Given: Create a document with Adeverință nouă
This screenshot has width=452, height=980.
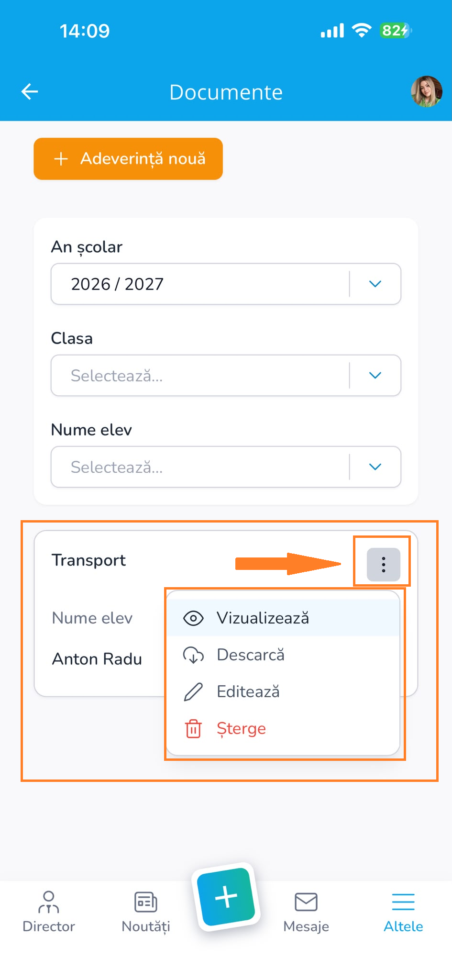Looking at the screenshot, I should [128, 159].
